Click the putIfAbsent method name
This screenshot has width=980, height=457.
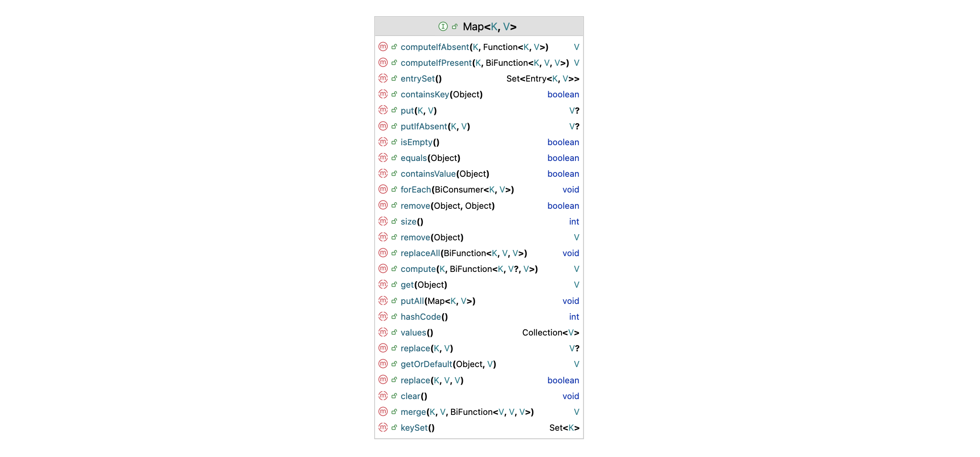coord(425,126)
